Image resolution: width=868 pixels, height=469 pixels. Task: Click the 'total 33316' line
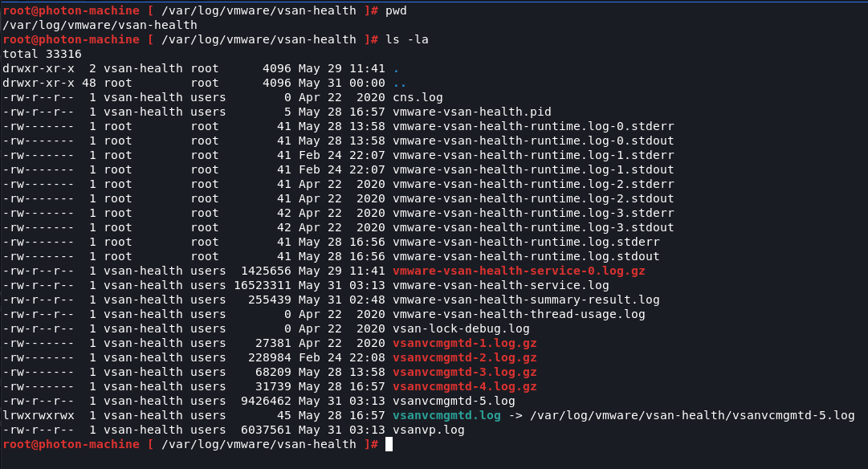coord(42,55)
